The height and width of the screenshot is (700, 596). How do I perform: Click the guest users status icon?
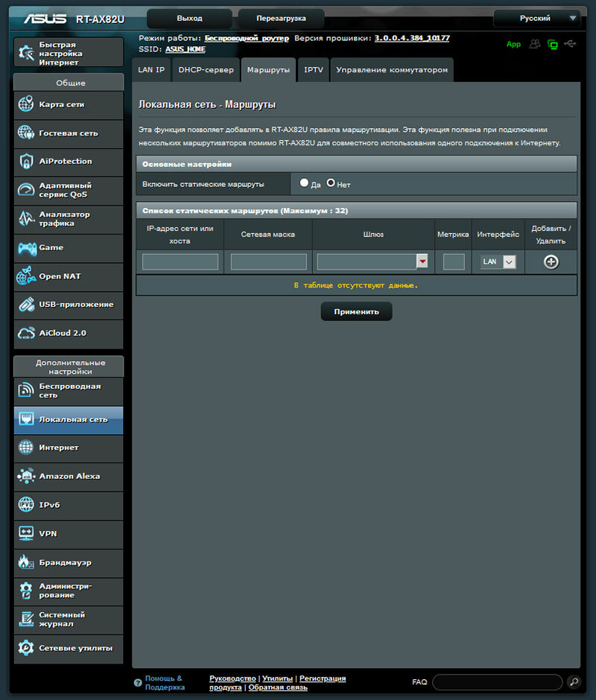pyautogui.click(x=534, y=44)
